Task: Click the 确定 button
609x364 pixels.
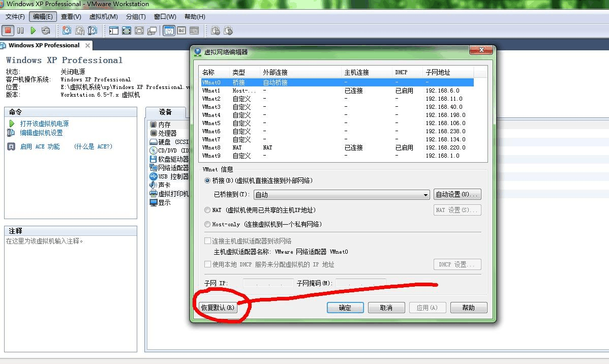Action: (x=345, y=308)
